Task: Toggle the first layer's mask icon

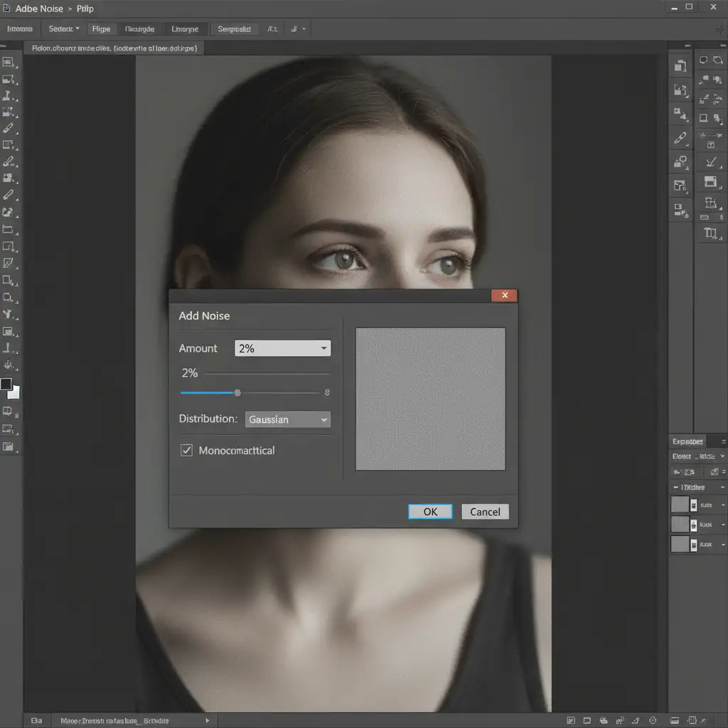Action: click(694, 505)
